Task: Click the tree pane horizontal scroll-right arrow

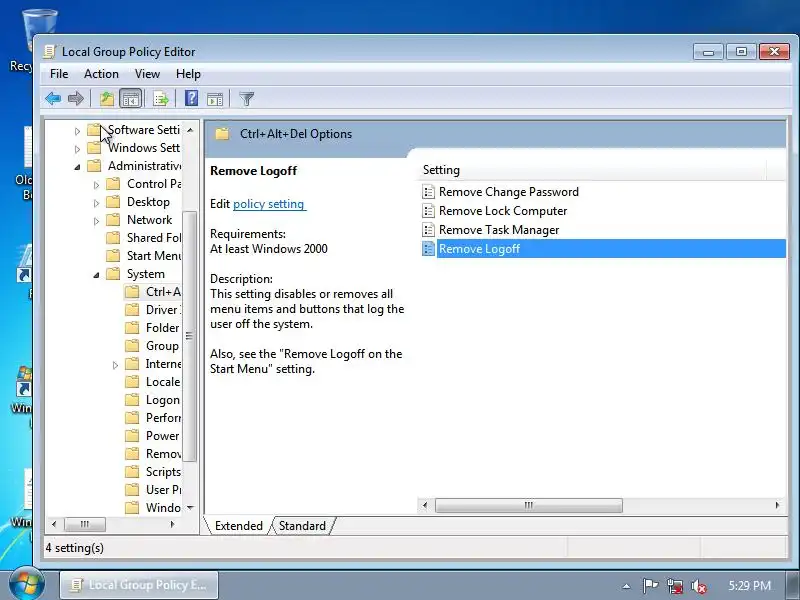Action: [x=172, y=524]
